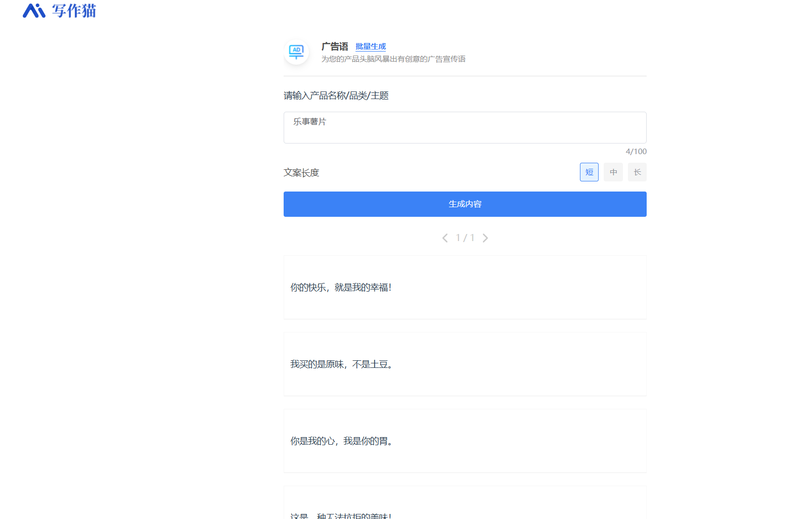Click the 请输入产品名称/品类/主题 label
Viewport: 812px width, 519px height.
click(x=336, y=96)
